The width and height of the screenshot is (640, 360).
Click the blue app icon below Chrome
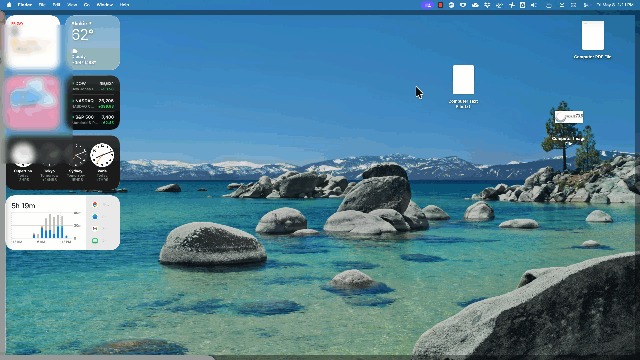click(x=95, y=217)
